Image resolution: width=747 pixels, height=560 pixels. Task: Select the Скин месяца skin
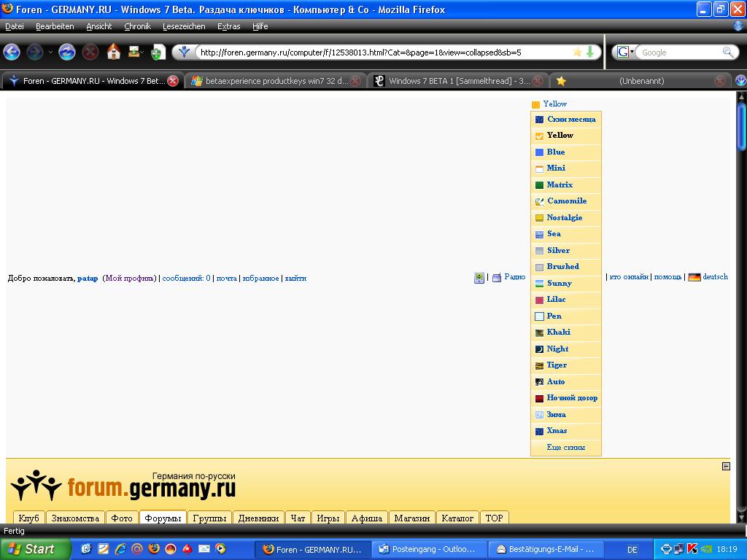click(565, 119)
